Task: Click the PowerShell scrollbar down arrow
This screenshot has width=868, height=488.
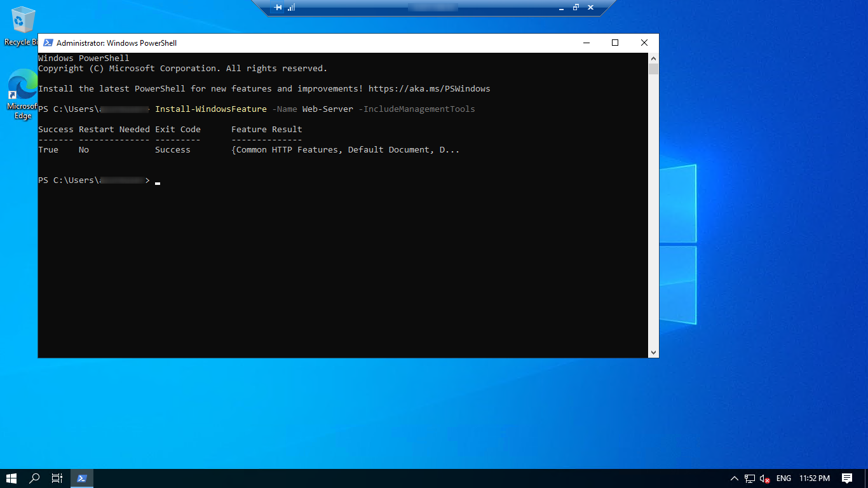Action: (x=653, y=352)
